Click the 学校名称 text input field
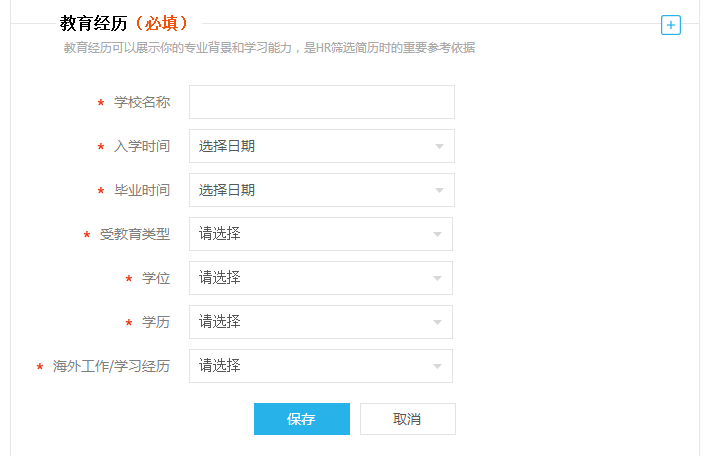 coord(322,102)
